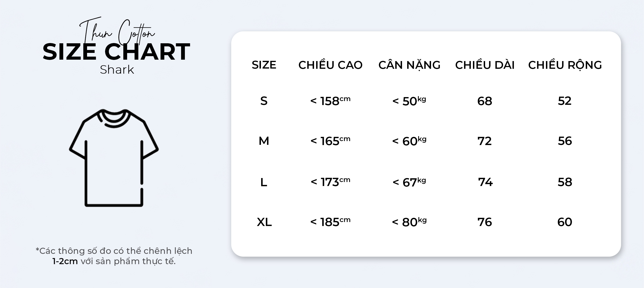Click the CHIỀU RỘNG column header
The image size is (644, 288).
click(x=565, y=65)
